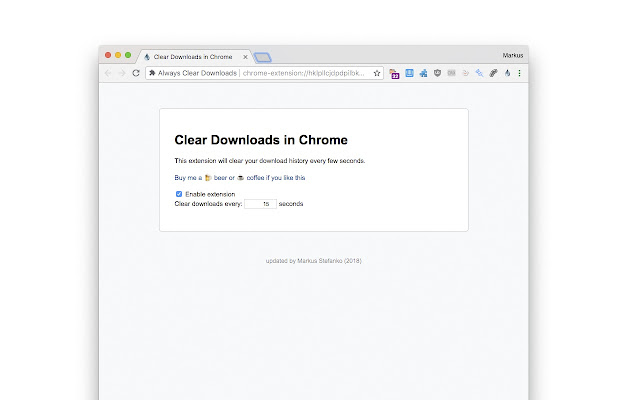Click the extension puzzle icon in address bar

[152, 73]
